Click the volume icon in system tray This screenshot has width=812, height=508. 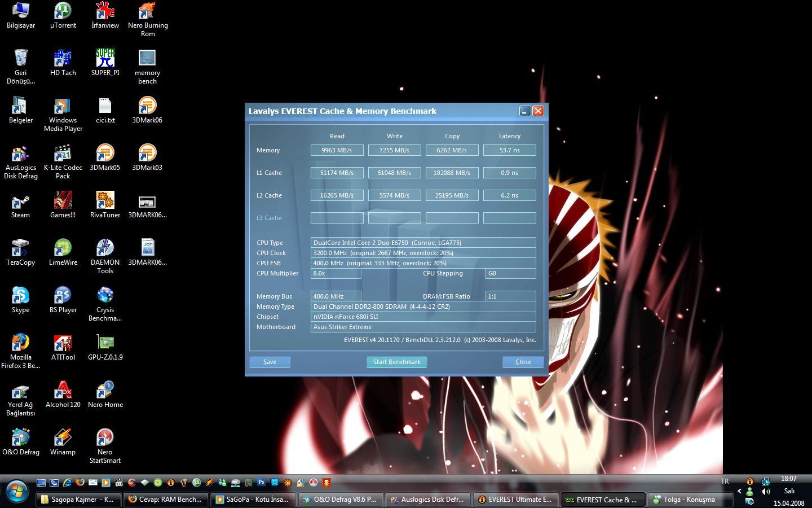click(x=765, y=492)
